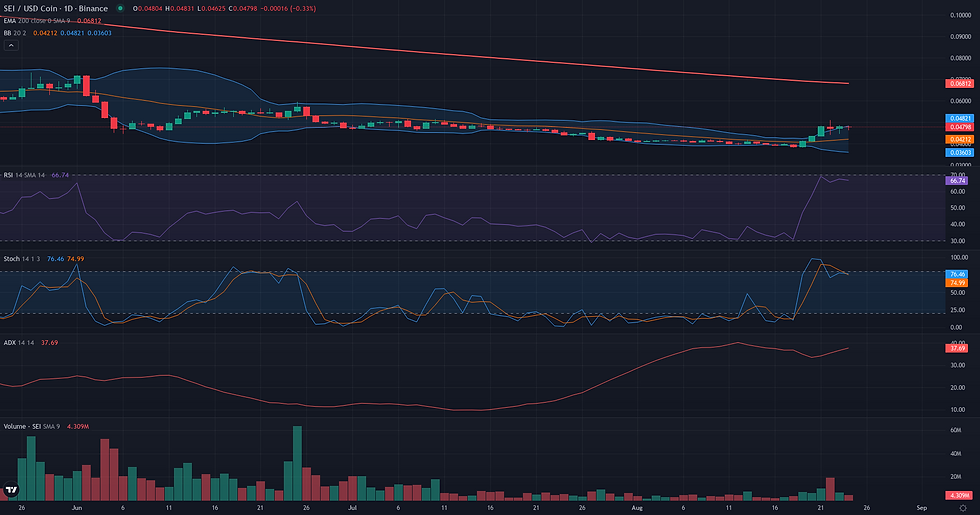Click the orange BB legend value 0.04212
980x515 pixels.
(x=46, y=33)
